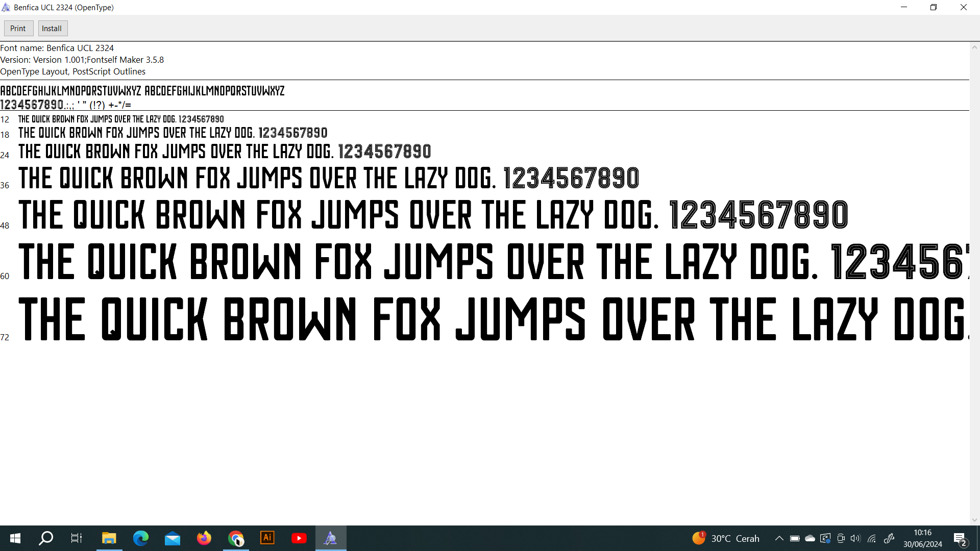The height and width of the screenshot is (551, 980).
Task: Open the taskbar Search icon
Action: coord(46,538)
